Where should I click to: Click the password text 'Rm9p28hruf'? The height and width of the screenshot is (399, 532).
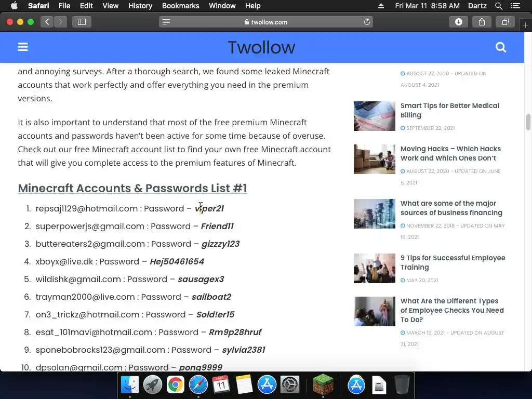coord(235,332)
